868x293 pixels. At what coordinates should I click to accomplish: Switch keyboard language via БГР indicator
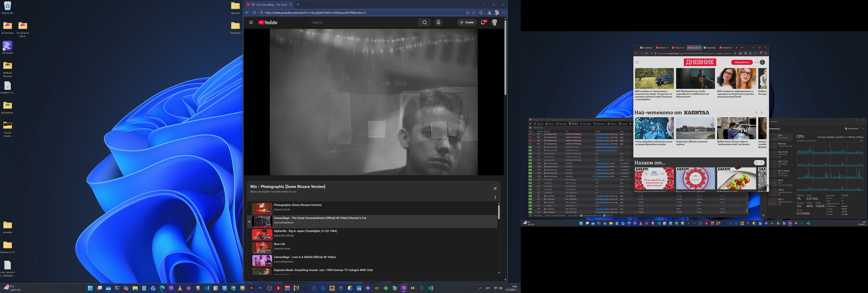click(488, 288)
